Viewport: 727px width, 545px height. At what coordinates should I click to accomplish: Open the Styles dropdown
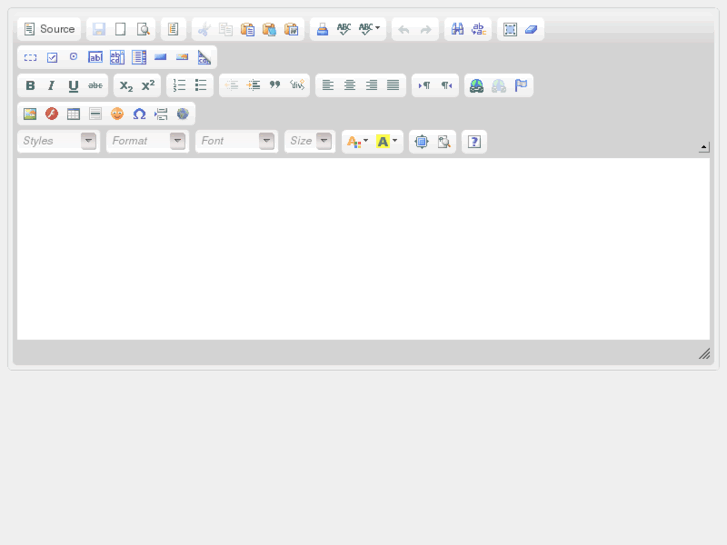(59, 141)
